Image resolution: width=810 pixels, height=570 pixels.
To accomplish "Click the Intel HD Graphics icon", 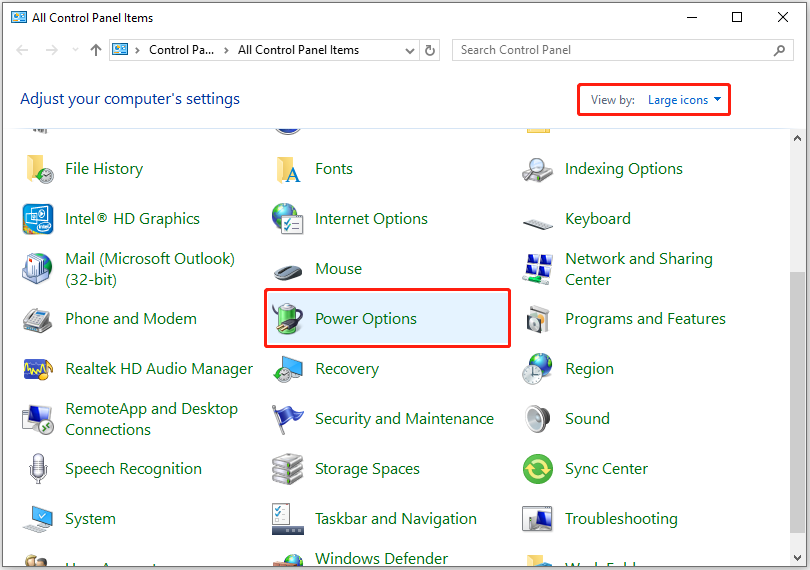I will click(38, 219).
